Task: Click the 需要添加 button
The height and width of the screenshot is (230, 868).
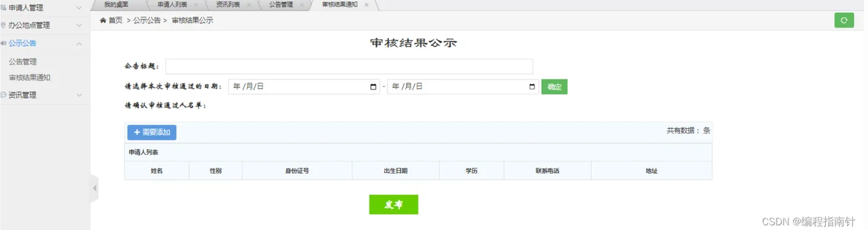Action: 152,132
